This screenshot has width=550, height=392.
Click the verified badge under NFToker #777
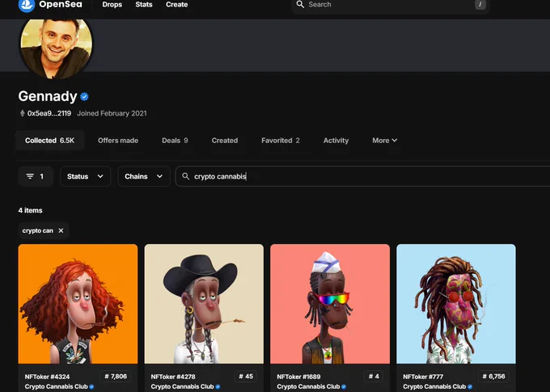point(470,386)
